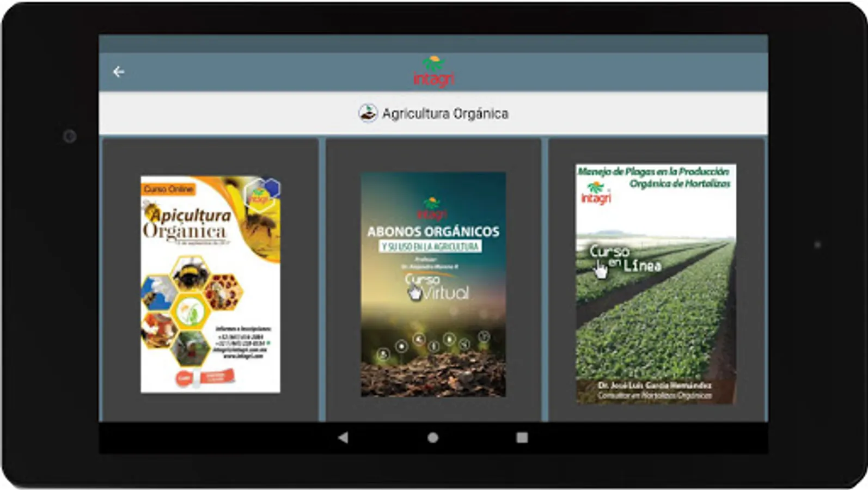This screenshot has width=868, height=490.
Task: Tap the Intagri logo in the header
Action: click(x=433, y=71)
